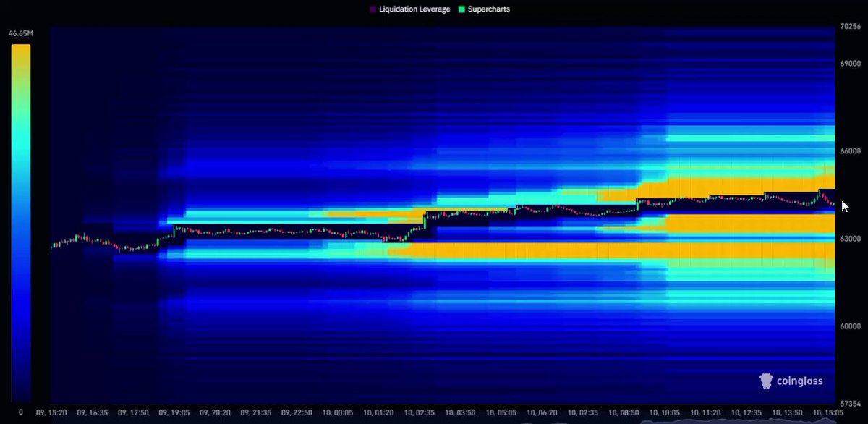The image size is (868, 424).
Task: Click the 10, 08:50 time axis label
Action: click(622, 412)
